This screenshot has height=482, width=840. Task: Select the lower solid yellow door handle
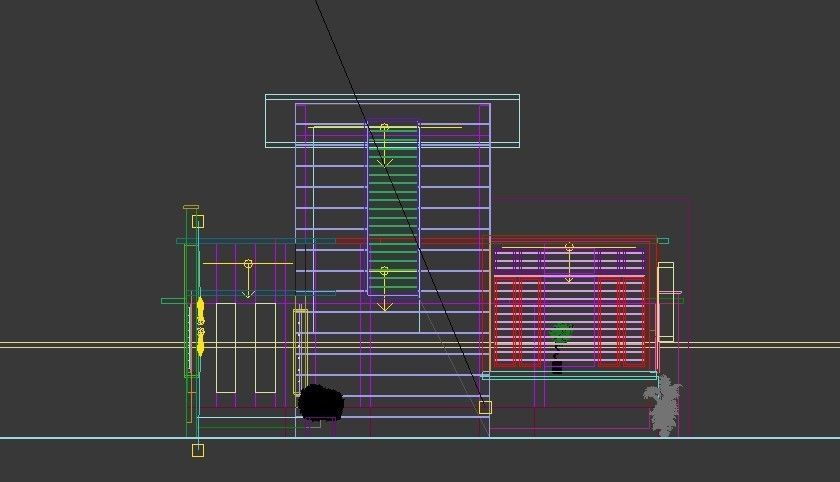tap(200, 342)
